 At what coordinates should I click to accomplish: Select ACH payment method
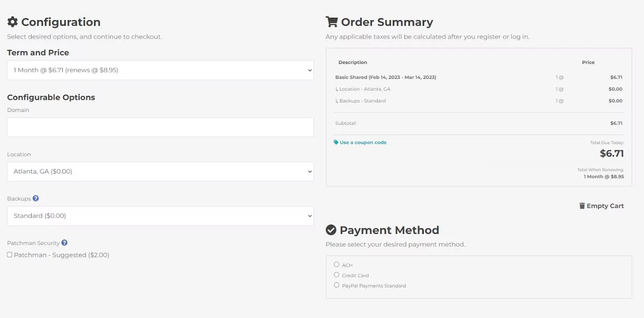[336, 264]
